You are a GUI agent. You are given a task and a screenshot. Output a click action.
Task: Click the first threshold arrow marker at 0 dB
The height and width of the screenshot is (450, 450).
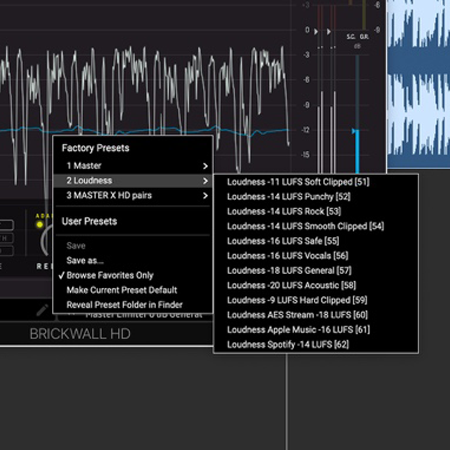click(316, 32)
